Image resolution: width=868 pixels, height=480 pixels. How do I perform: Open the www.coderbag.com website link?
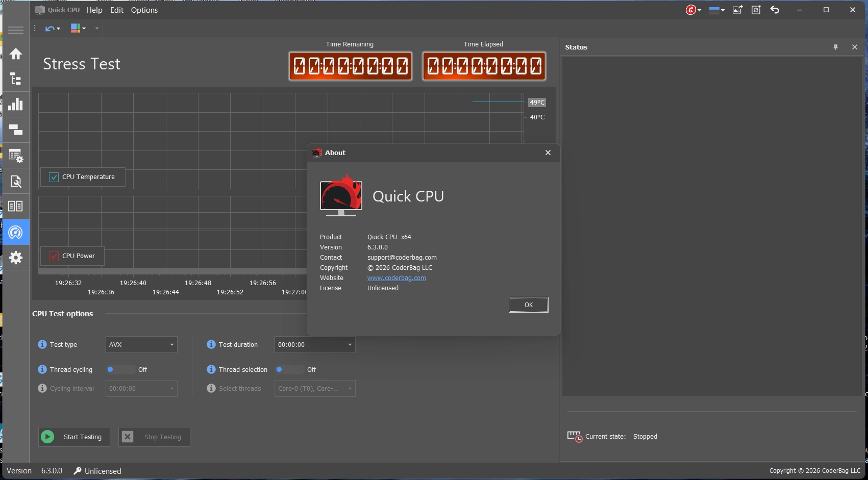[x=396, y=278]
